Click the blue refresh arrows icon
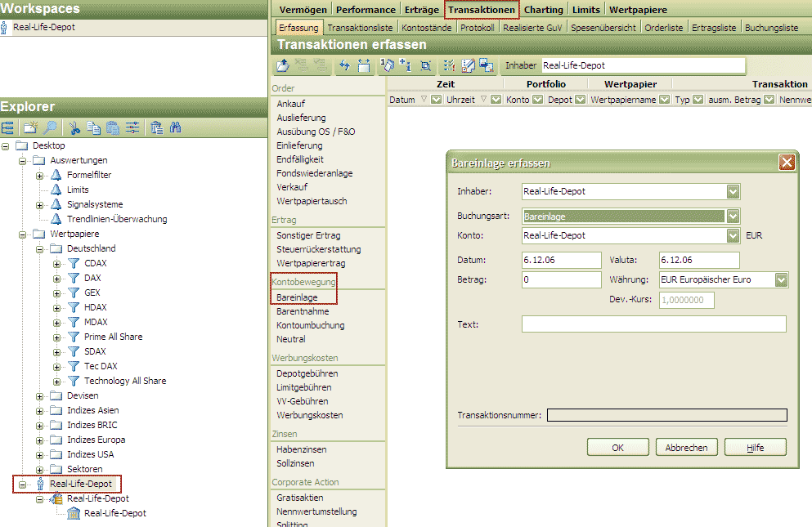Screen dimensions: 812x527 click(x=344, y=65)
